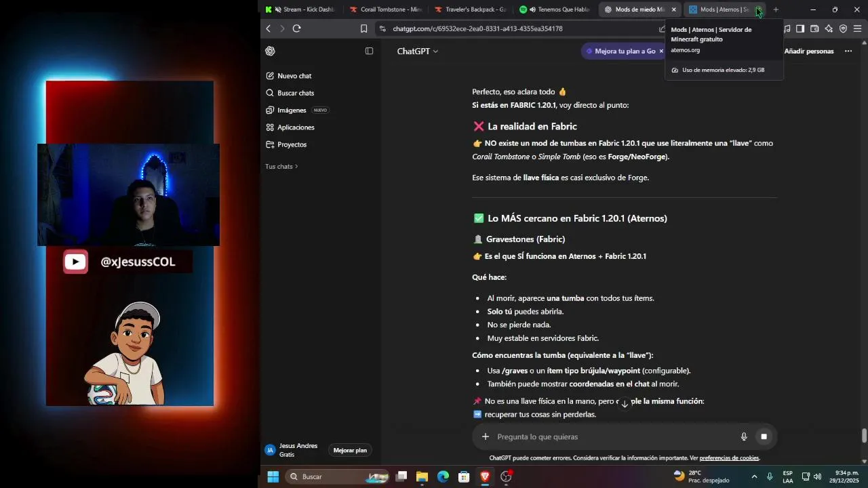Open Proyectos in the sidebar
The width and height of the screenshot is (868, 488).
pyautogui.click(x=287, y=144)
